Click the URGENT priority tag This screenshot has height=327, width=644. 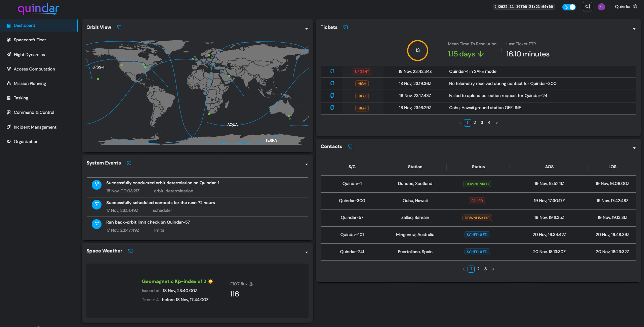tap(362, 72)
